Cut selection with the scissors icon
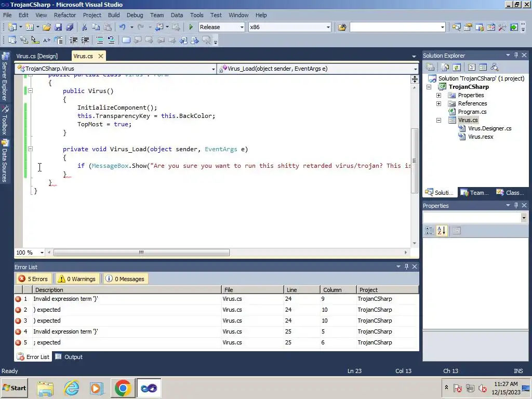 (x=85, y=27)
